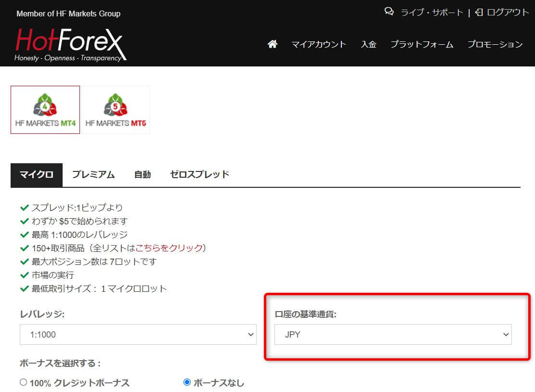This screenshot has height=392, width=535.
Task: Open the プラットフォーム menu
Action: (422, 44)
